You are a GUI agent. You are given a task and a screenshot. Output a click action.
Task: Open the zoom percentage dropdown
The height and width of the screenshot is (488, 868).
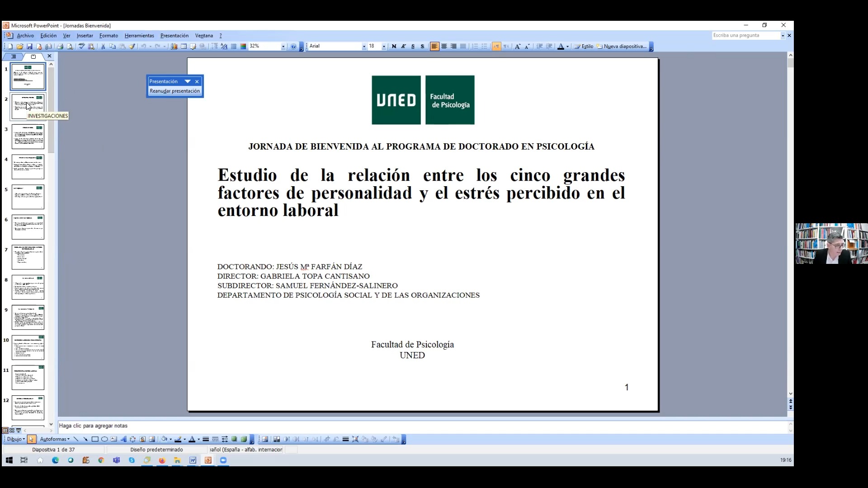283,47
